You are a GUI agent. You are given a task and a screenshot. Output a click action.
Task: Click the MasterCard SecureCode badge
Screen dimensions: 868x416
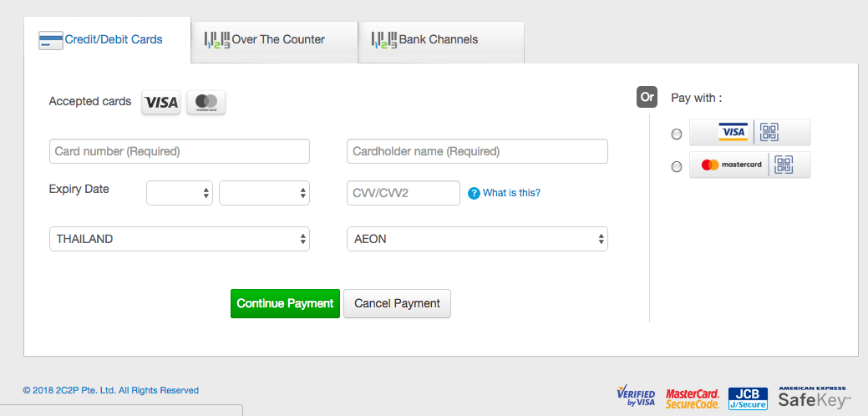(x=693, y=398)
